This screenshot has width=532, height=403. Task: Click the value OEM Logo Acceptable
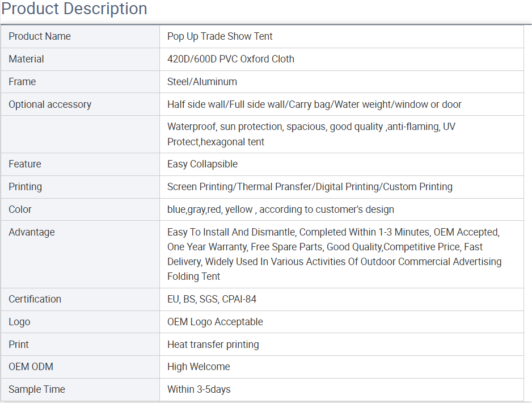[x=215, y=322]
